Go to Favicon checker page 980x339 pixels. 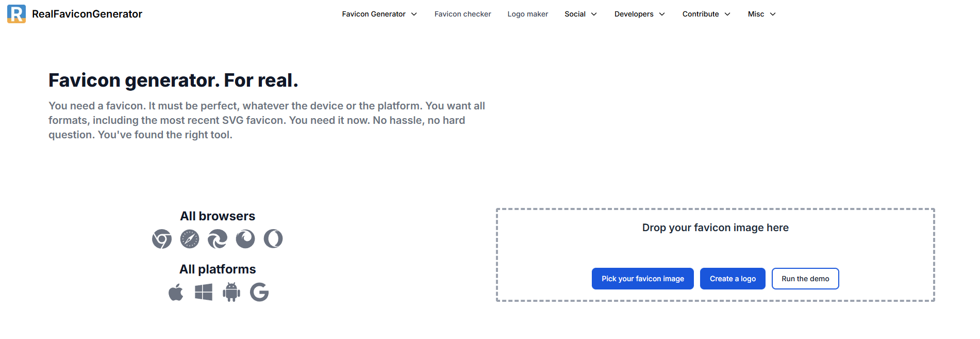[462, 14]
